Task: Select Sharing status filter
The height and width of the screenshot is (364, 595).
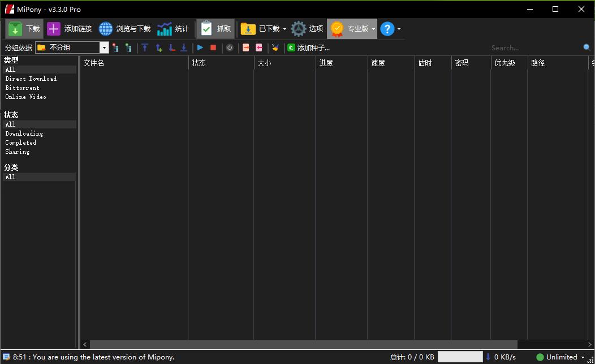Action: pos(18,151)
